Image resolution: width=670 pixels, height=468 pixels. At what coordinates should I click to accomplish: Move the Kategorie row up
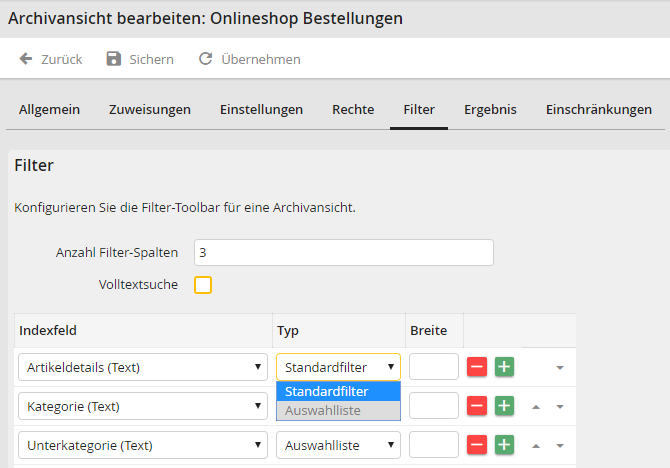pos(536,407)
